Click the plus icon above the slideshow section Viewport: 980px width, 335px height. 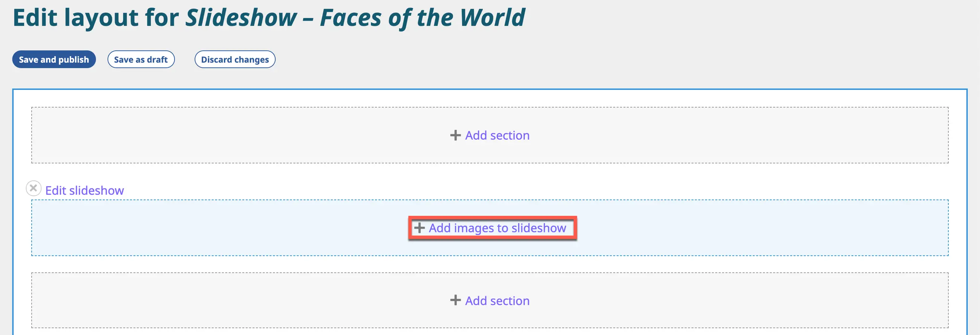point(455,135)
